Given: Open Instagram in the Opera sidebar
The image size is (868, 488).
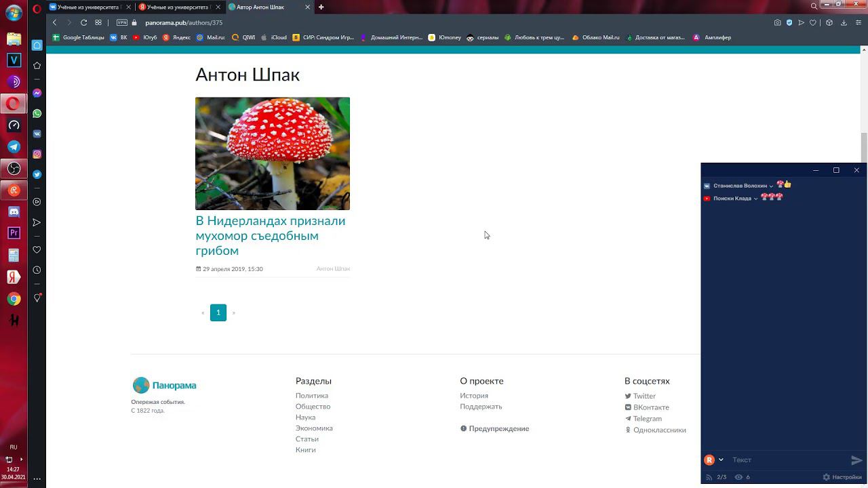Looking at the screenshot, I should point(37,154).
